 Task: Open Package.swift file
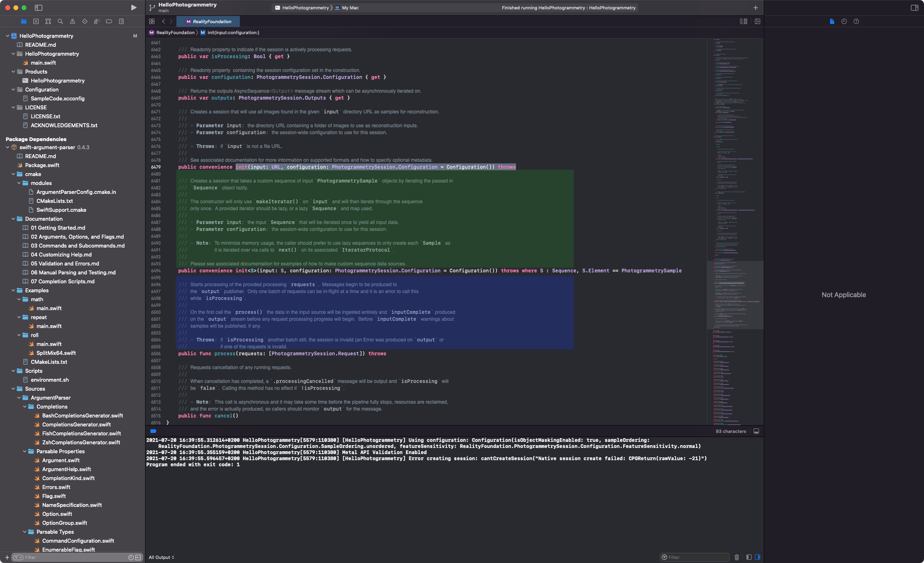coord(42,165)
